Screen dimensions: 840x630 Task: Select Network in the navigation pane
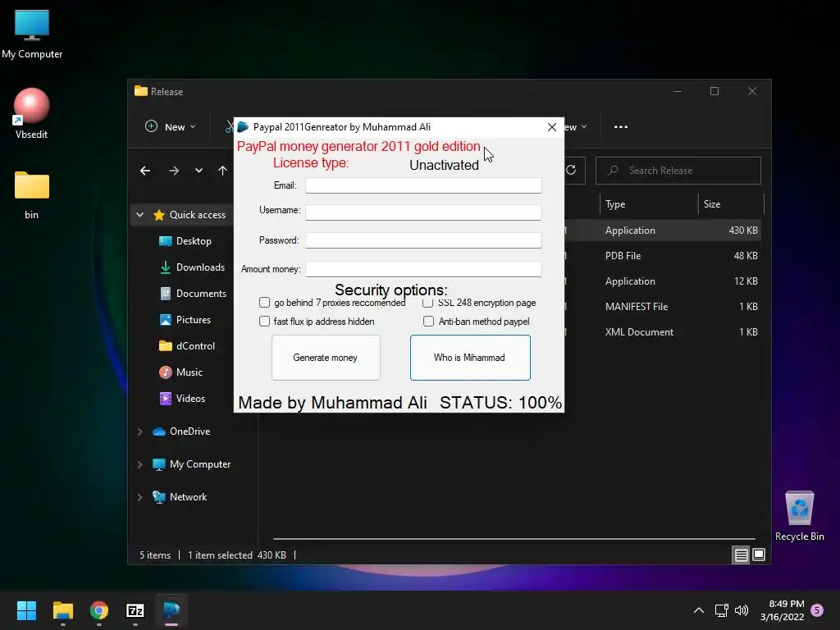tap(180, 497)
